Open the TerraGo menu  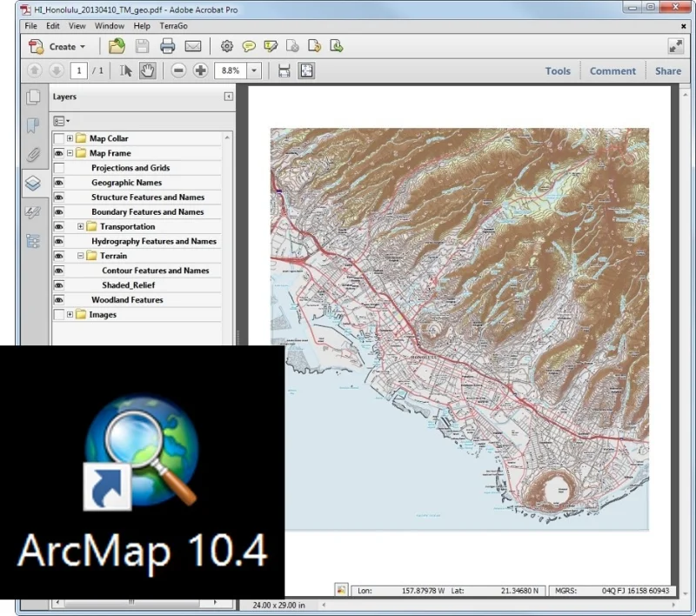point(173,26)
